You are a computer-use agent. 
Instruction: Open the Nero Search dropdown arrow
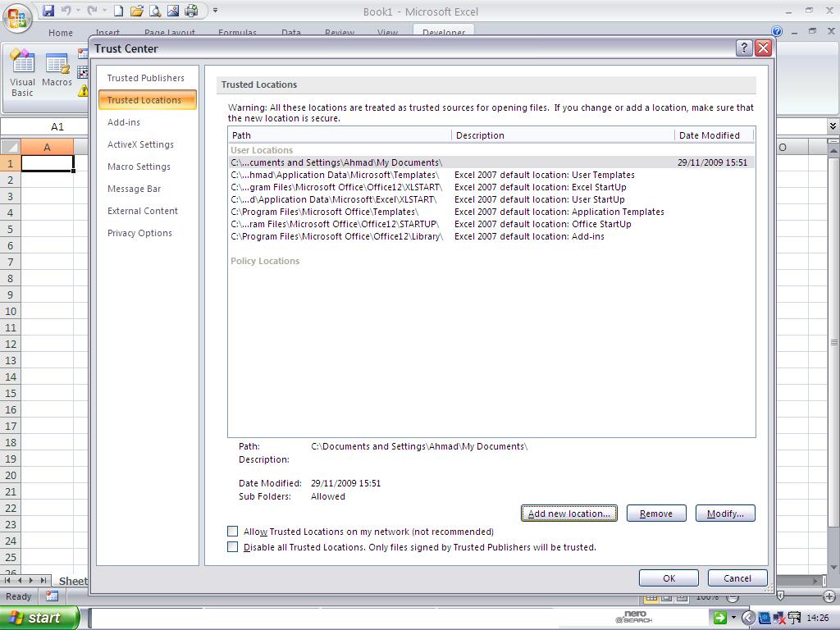[733, 618]
